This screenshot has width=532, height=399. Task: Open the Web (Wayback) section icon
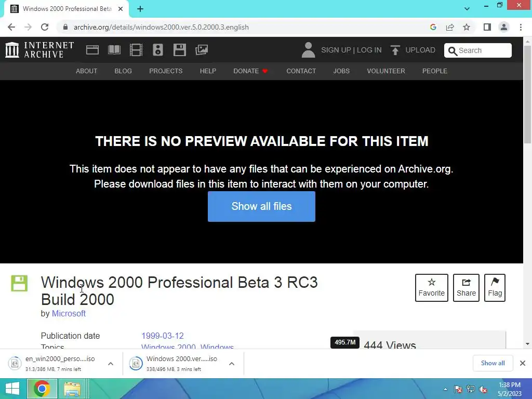point(92,50)
